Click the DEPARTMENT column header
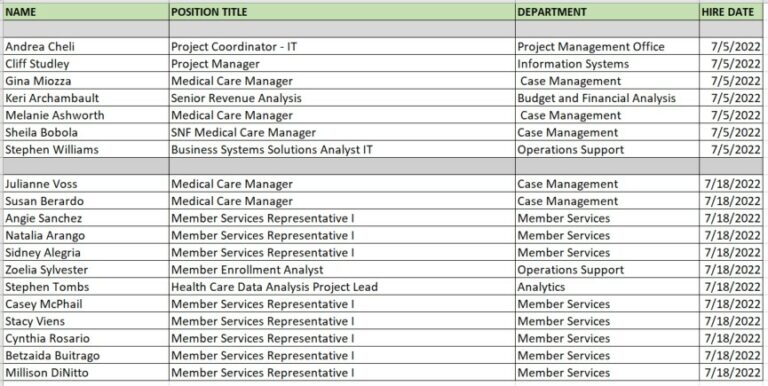768x386 pixels. click(x=607, y=12)
